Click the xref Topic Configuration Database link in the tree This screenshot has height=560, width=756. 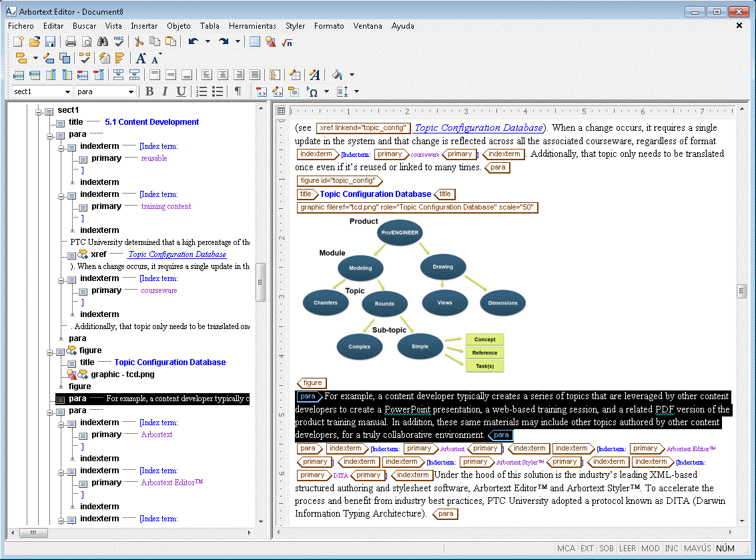(177, 254)
